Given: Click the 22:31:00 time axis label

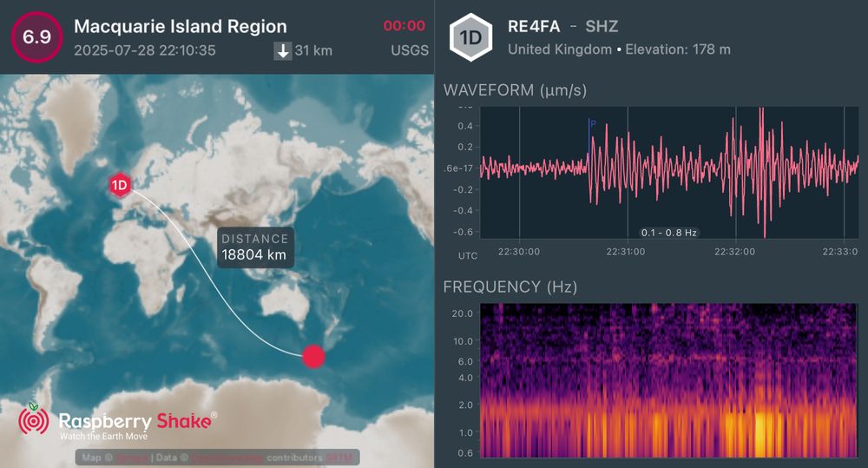Looking at the screenshot, I should [x=626, y=252].
